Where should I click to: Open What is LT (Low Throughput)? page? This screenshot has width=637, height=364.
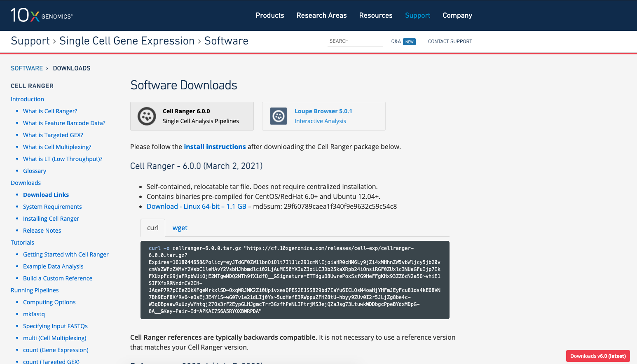(x=63, y=159)
